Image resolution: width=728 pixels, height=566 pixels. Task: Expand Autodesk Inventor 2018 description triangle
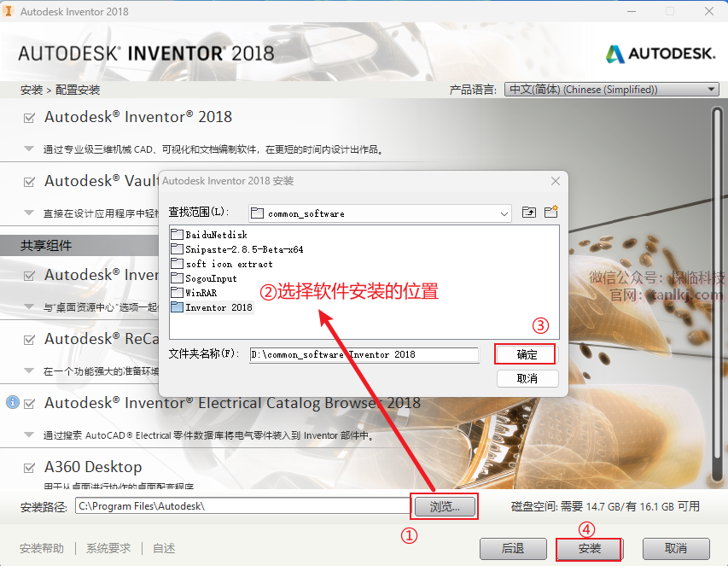[29, 149]
